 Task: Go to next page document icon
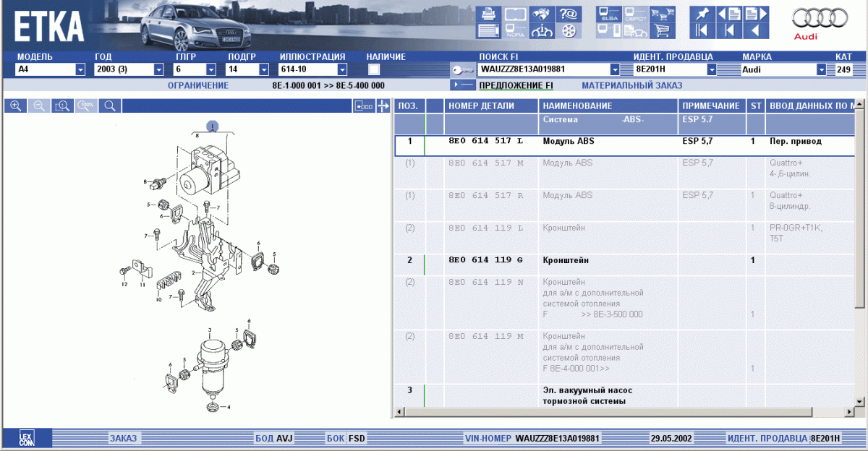(x=756, y=14)
